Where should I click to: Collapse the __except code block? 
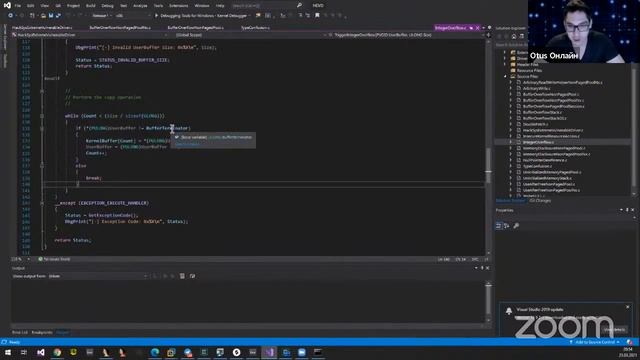pyautogui.click(x=42, y=203)
